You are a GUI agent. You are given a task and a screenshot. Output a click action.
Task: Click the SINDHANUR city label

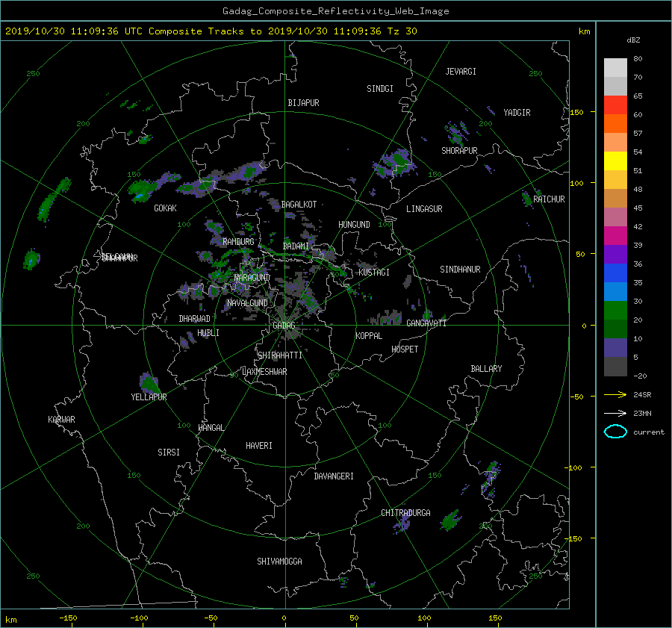click(x=460, y=270)
